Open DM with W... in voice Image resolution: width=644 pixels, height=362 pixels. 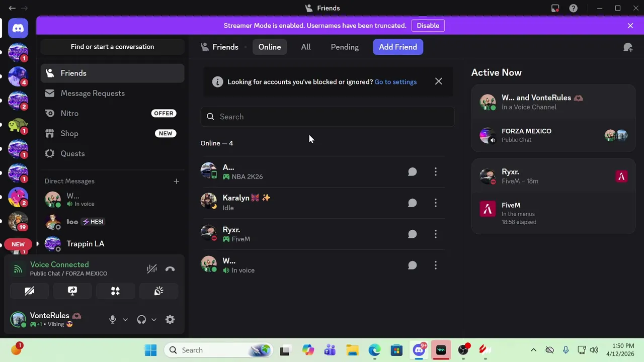[x=113, y=200]
